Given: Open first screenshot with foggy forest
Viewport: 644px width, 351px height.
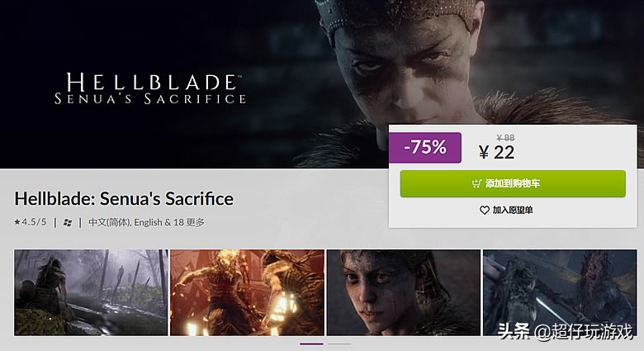Looking at the screenshot, I should [91, 292].
